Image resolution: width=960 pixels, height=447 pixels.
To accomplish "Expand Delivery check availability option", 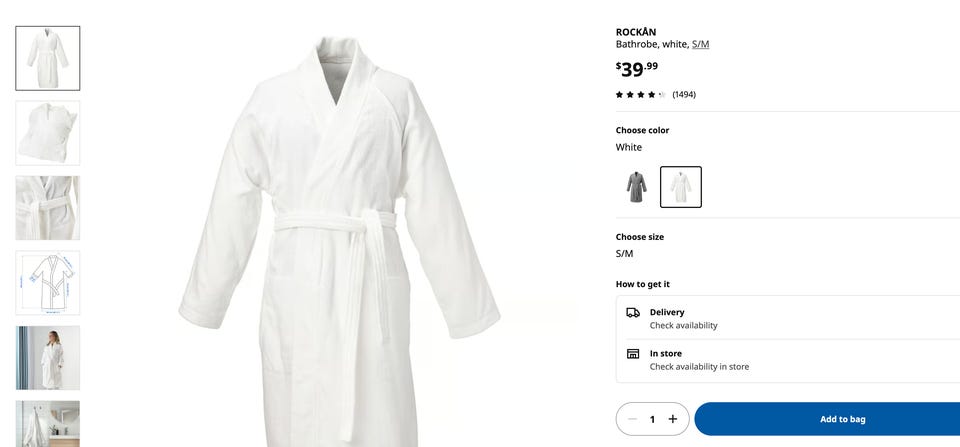I will tap(788, 318).
